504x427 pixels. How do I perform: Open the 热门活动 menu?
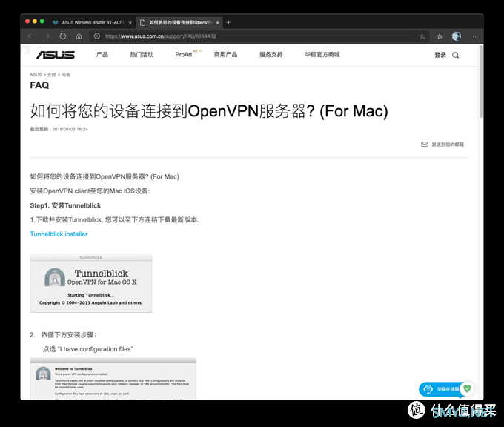coord(142,55)
